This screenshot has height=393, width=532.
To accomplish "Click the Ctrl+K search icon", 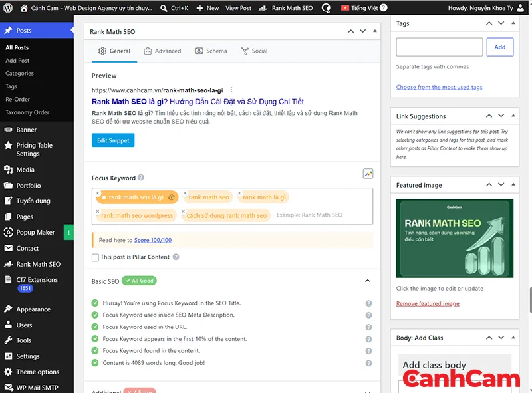I will (164, 8).
